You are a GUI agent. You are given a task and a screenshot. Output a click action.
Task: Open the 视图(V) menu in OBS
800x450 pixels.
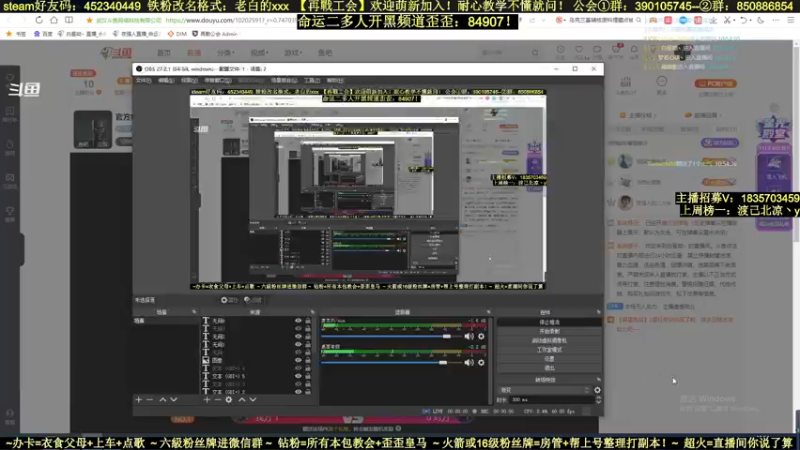189,81
